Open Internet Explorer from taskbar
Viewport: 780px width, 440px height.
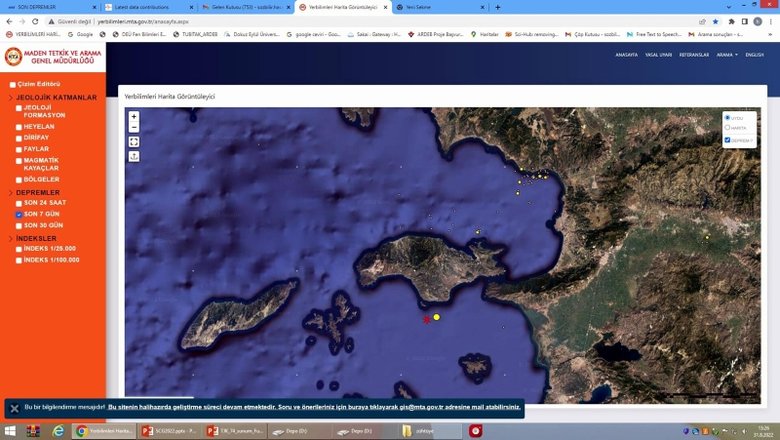point(58,431)
